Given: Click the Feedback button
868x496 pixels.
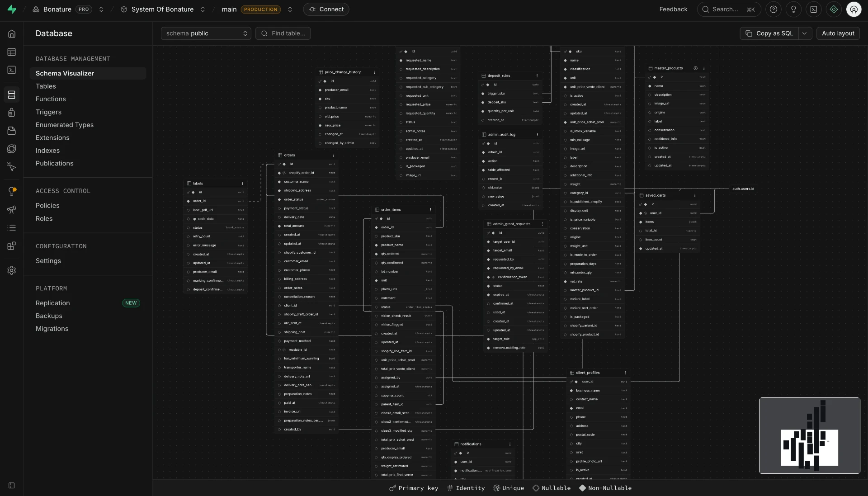Looking at the screenshot, I should [x=673, y=9].
